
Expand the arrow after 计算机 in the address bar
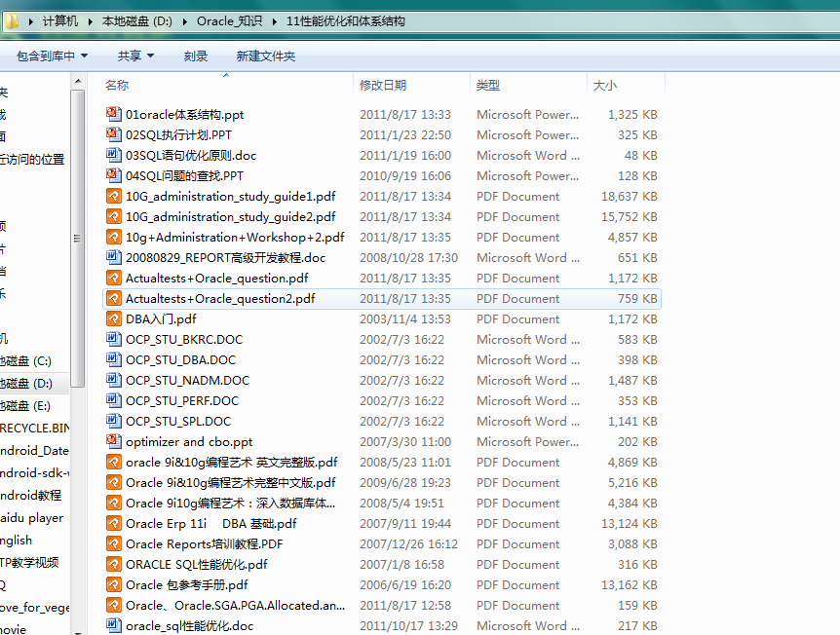click(90, 21)
